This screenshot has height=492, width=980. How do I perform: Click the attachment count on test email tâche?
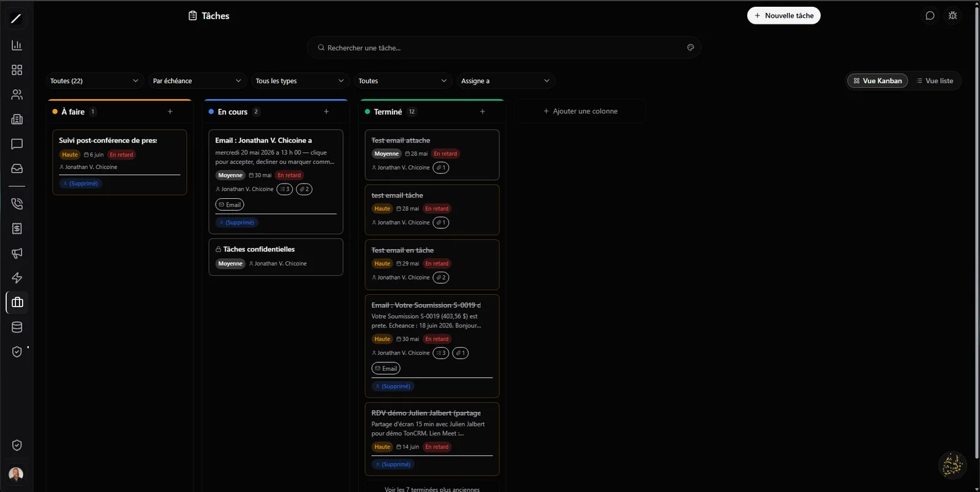pos(441,223)
